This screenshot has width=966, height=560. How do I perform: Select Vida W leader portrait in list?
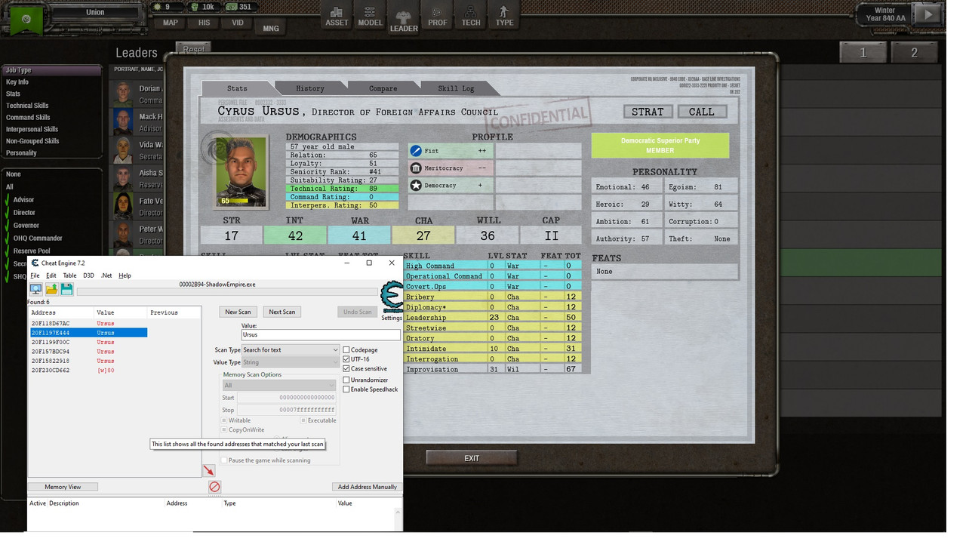[123, 150]
